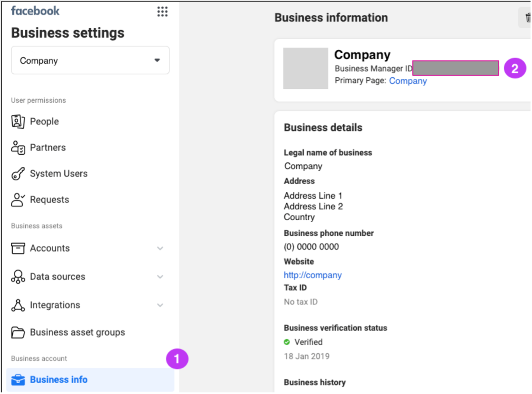This screenshot has height=394, width=532.
Task: Click the company profile picture placeholder
Action: tap(305, 69)
